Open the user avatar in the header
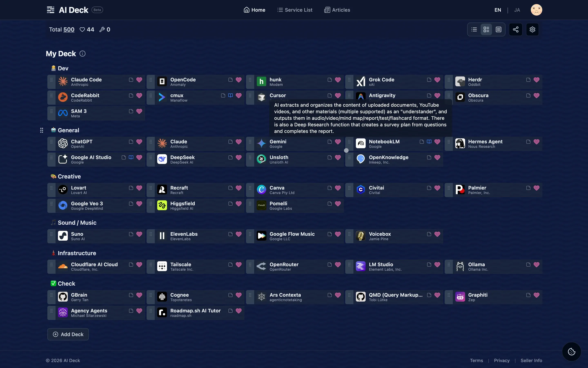The width and height of the screenshot is (588, 368). pos(536,10)
